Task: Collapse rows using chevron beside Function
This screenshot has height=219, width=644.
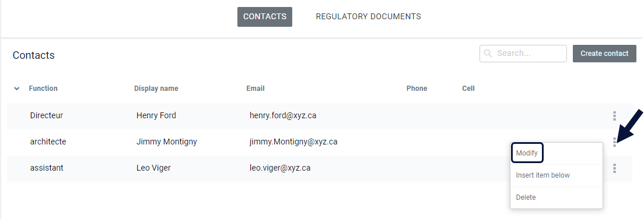Action: 16,89
